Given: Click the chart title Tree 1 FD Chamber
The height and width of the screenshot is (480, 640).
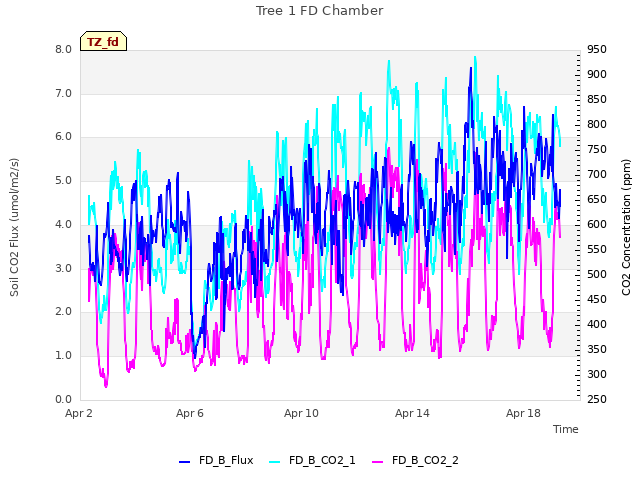Looking at the screenshot, I should click(x=320, y=11).
